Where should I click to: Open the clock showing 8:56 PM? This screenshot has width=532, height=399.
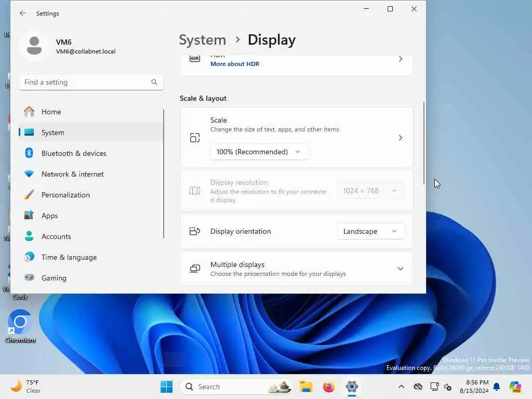[474, 387]
